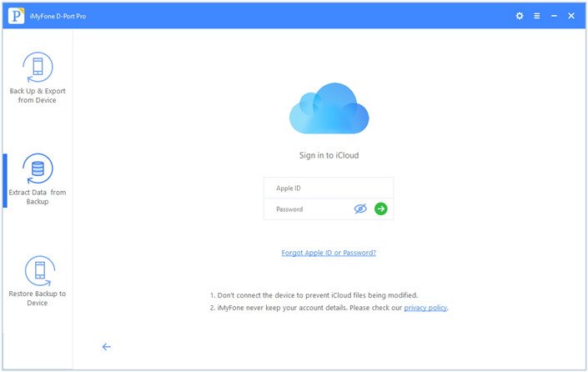The height and width of the screenshot is (372, 588).
Task: Click the iMyFone D-Port Pro logo
Action: pyautogui.click(x=18, y=15)
